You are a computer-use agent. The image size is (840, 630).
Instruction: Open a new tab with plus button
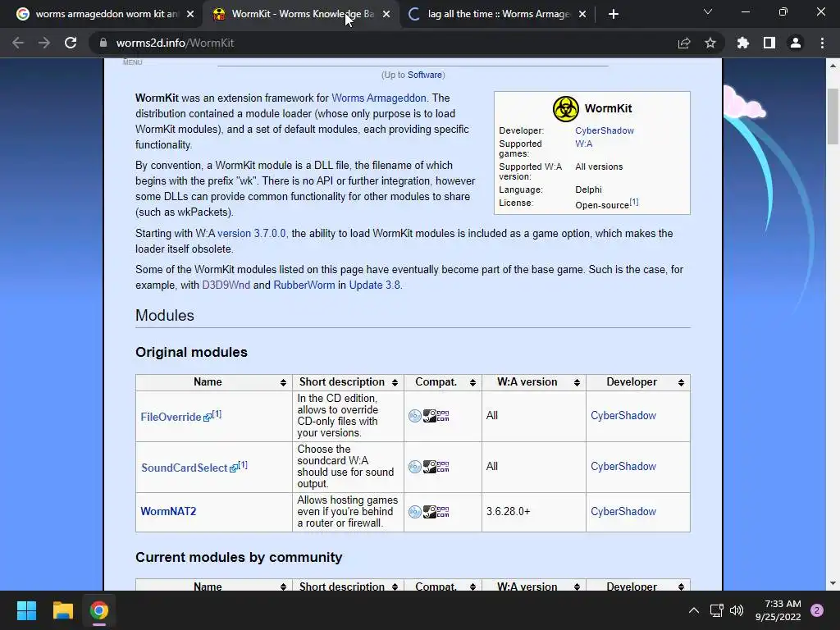[614, 14]
